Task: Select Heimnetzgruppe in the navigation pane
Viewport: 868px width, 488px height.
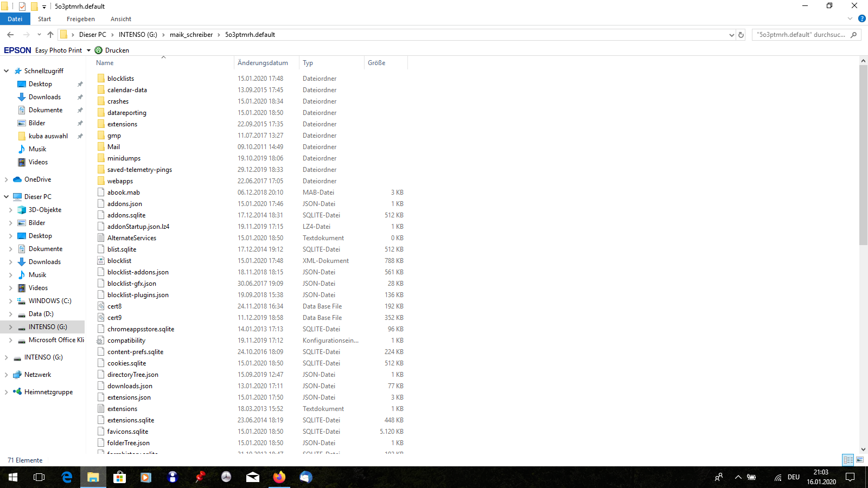Action: tap(48, 392)
